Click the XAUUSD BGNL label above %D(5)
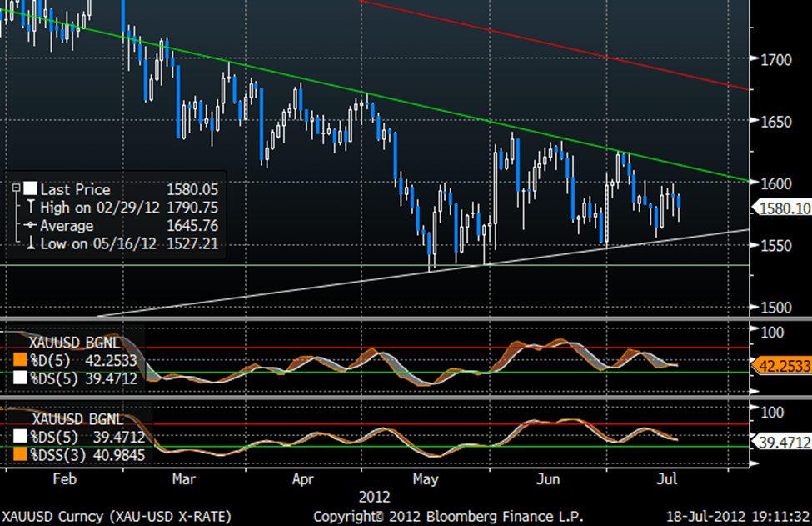 75,342
